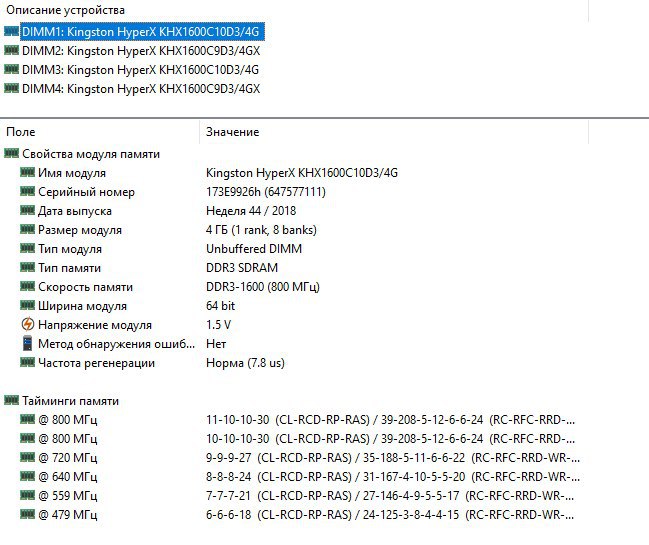Viewport: 649px width, 545px height.
Task: Click the icon next to 'Частота регенерации'
Action: [x=27, y=363]
